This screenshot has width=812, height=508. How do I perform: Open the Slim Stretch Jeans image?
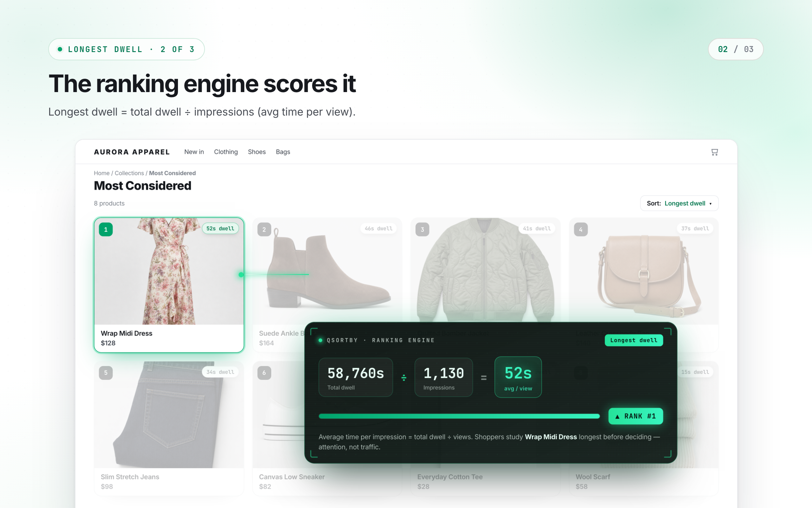(169, 415)
